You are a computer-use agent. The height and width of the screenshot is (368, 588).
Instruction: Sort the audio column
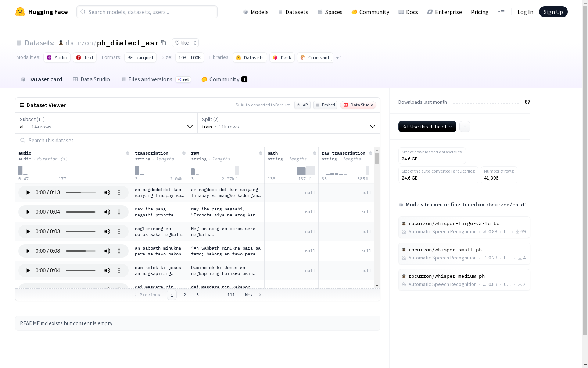128,153
